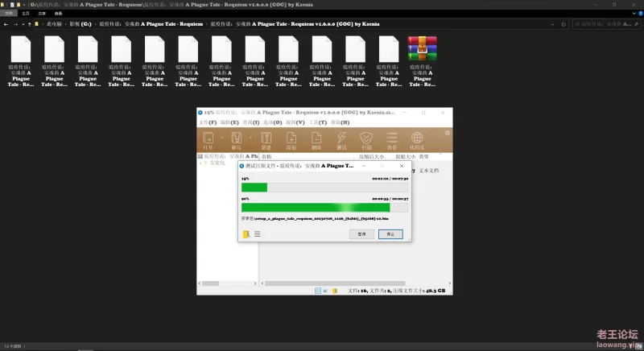Refresh the Explorer address bar
The image size is (644, 351).
[x=563, y=24]
